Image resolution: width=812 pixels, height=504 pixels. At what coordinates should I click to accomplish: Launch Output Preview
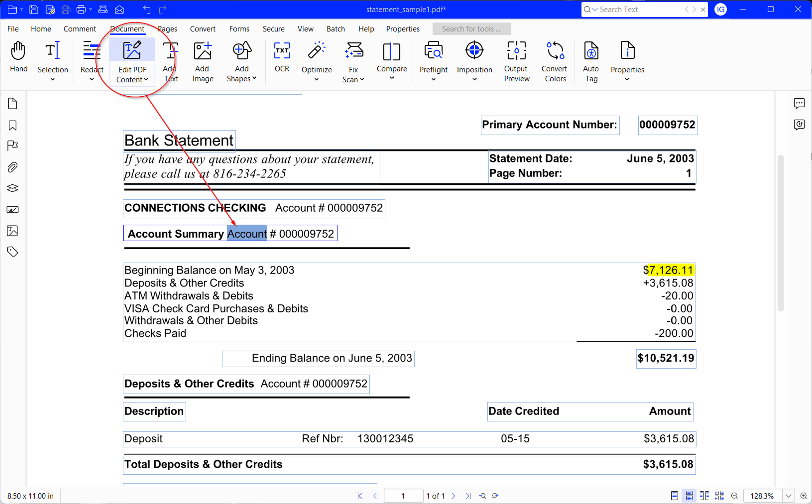(516, 62)
